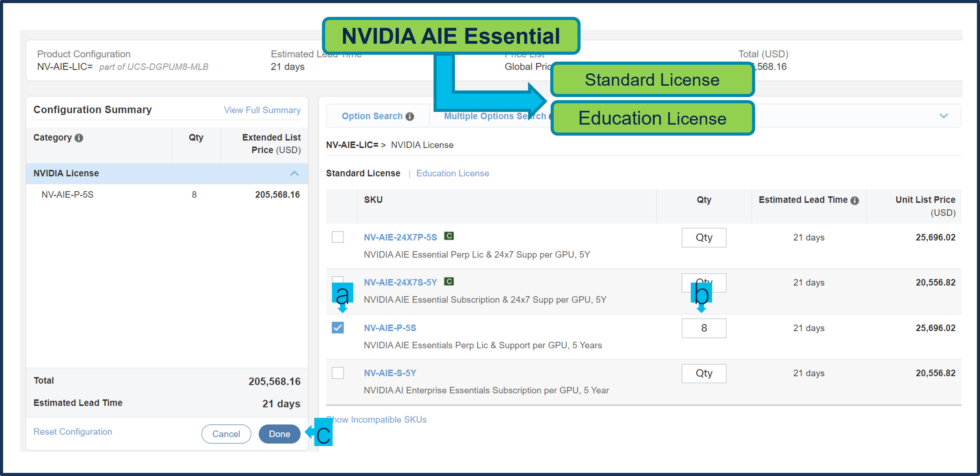Viewport: 980px width, 476px height.
Task: Open the NV-AIE-24X7S-5Y SKU link
Action: click(x=400, y=282)
